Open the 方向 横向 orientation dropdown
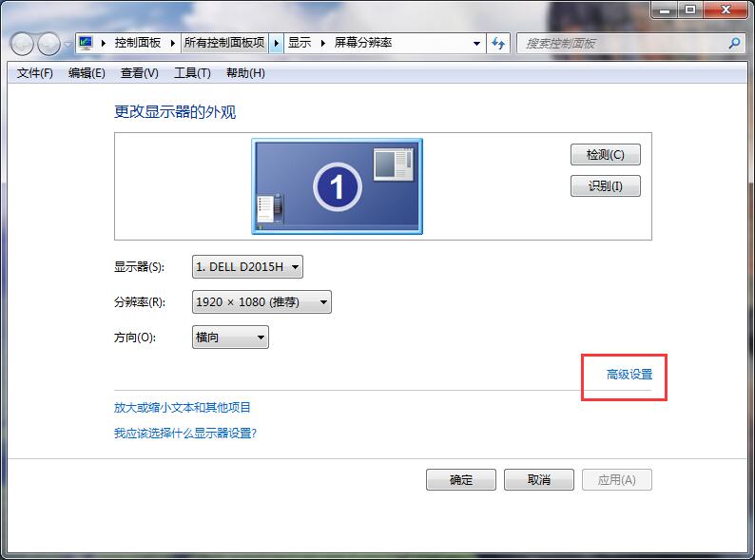The height and width of the screenshot is (560, 755). click(230, 338)
